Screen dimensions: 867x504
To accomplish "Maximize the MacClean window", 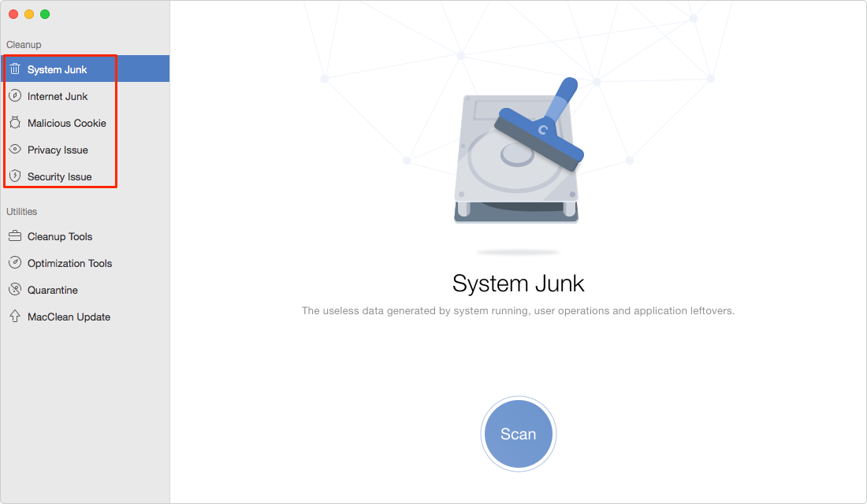I will (45, 14).
